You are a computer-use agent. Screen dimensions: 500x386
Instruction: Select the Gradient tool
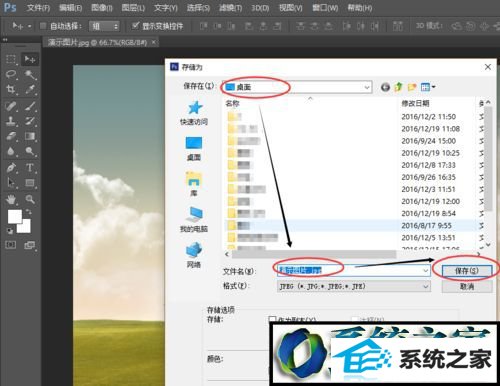(30, 136)
